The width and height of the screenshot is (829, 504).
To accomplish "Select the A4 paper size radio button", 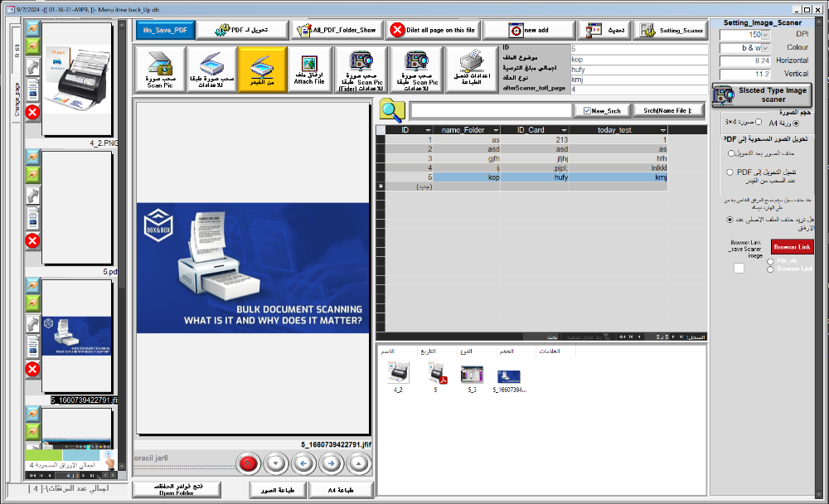I will [x=796, y=124].
